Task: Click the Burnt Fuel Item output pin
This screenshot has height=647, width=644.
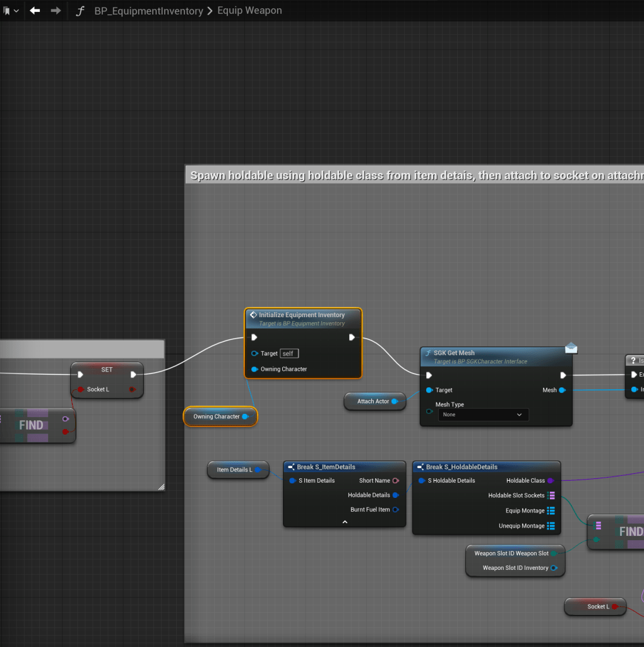Action: (396, 510)
